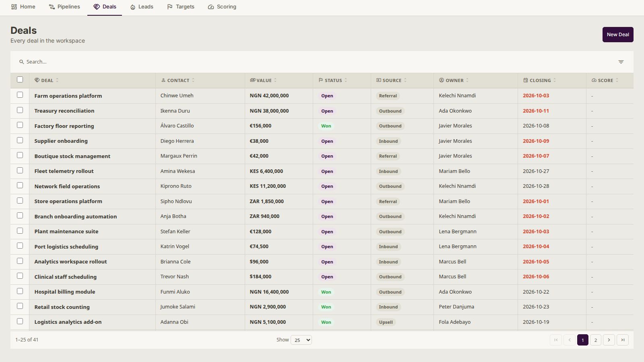Select the Deals tab
The width and height of the screenshot is (644, 362).
105,7
